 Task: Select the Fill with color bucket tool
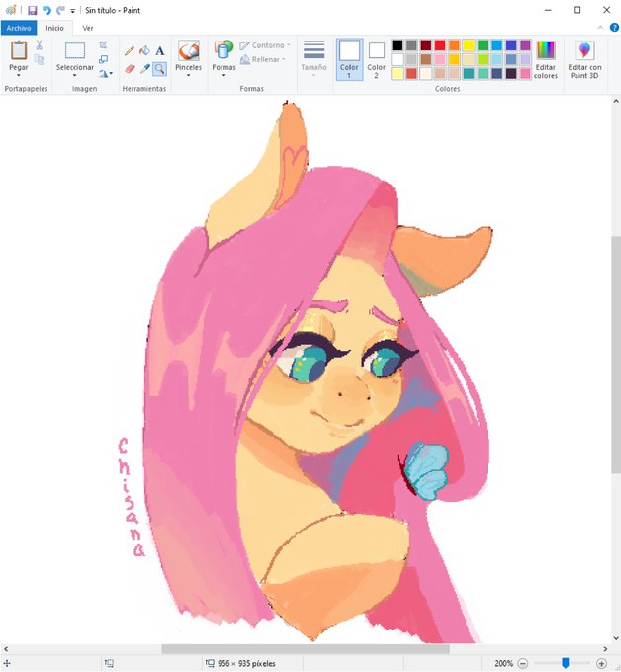144,51
